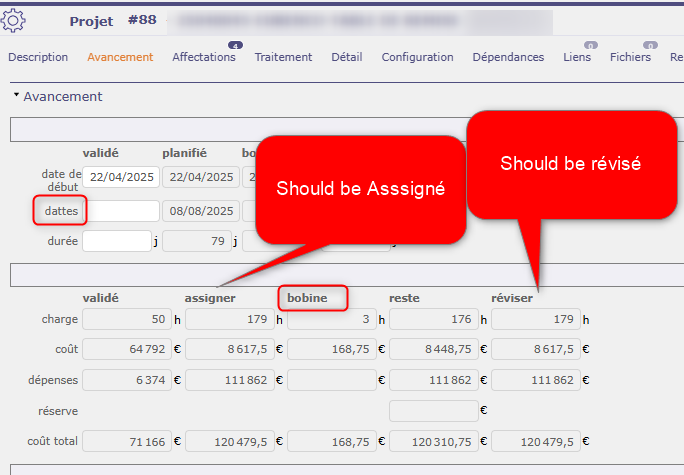Click the counter badge above Liens
The height and width of the screenshot is (475, 684).
(591, 45)
